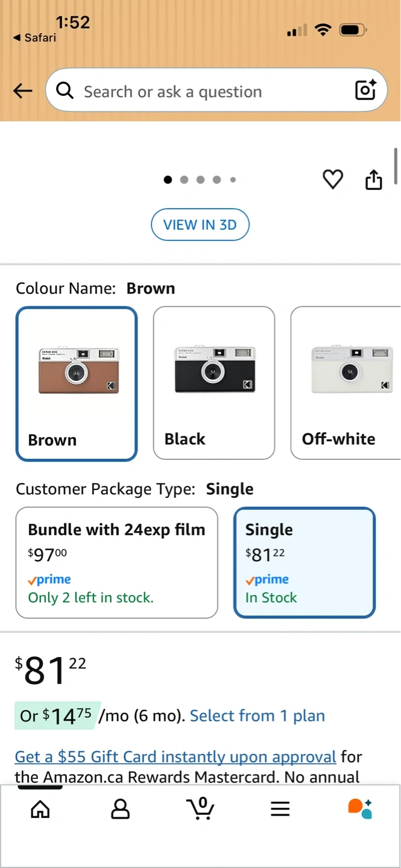Image resolution: width=401 pixels, height=868 pixels.
Task: Select the Single package option
Action: pos(305,562)
